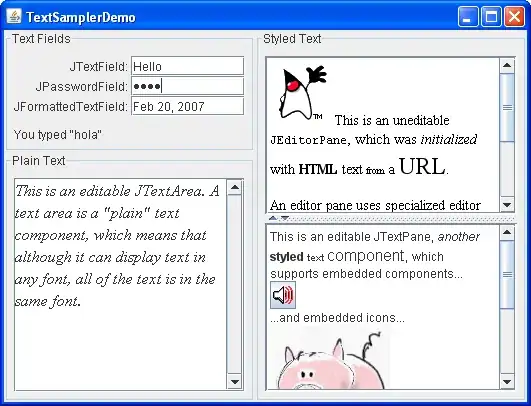531x406 pixels.
Task: Click the Duke mascot image in editor pane
Action: (302, 93)
